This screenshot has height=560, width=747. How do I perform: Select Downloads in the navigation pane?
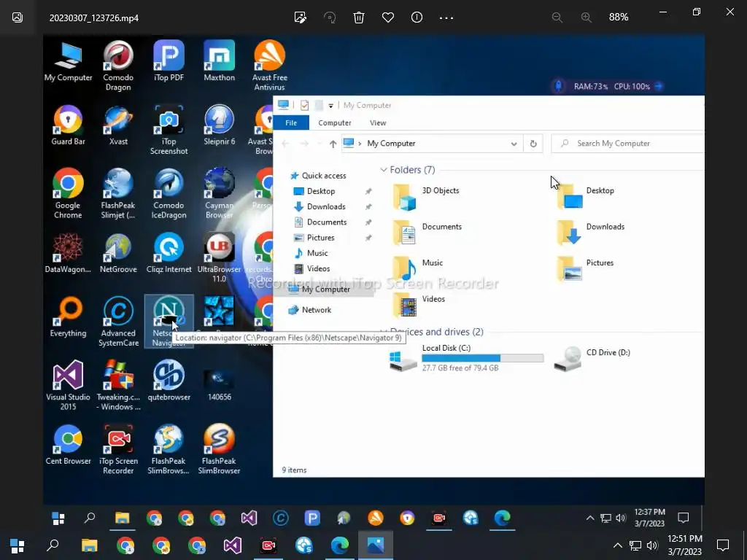326,206
